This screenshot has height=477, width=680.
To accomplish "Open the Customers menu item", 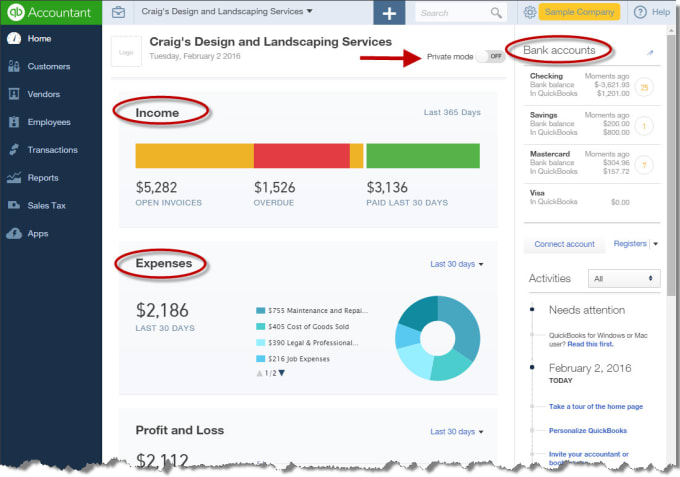I will [x=49, y=66].
